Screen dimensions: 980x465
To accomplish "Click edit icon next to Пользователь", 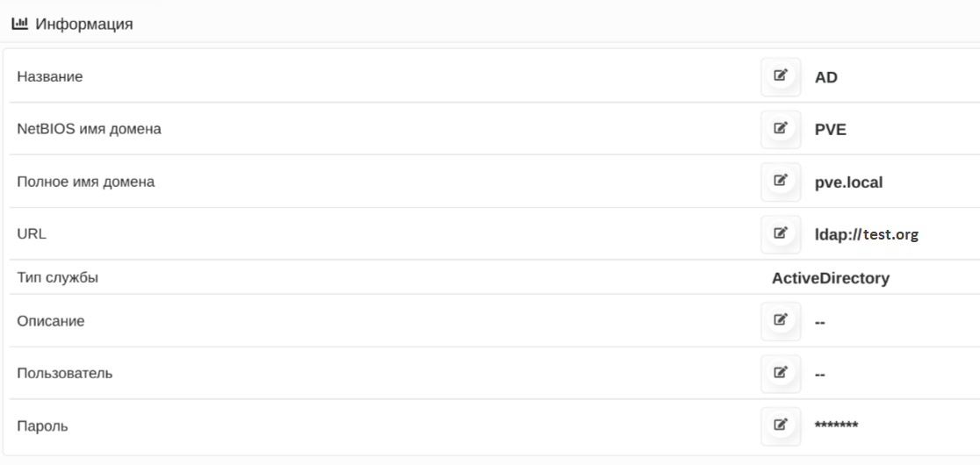I will coord(780,374).
